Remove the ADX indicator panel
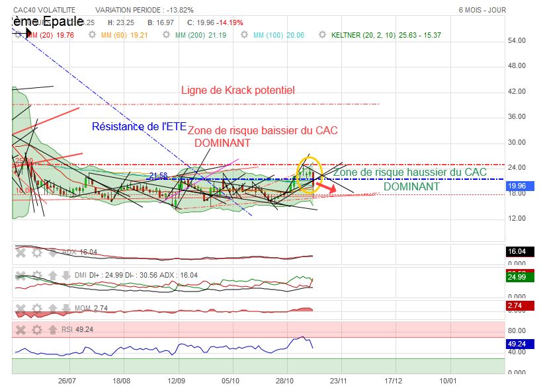The image size is (547, 392). pyautogui.click(x=21, y=252)
